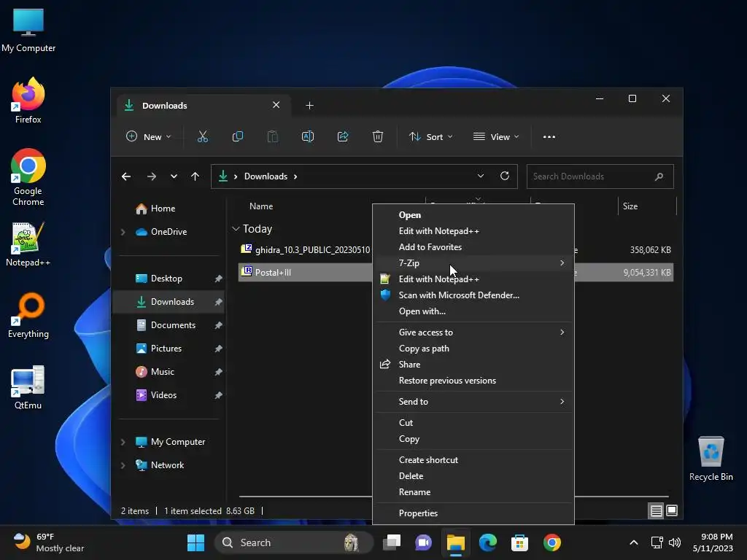Open Microsoft Store from taskbar

519,542
